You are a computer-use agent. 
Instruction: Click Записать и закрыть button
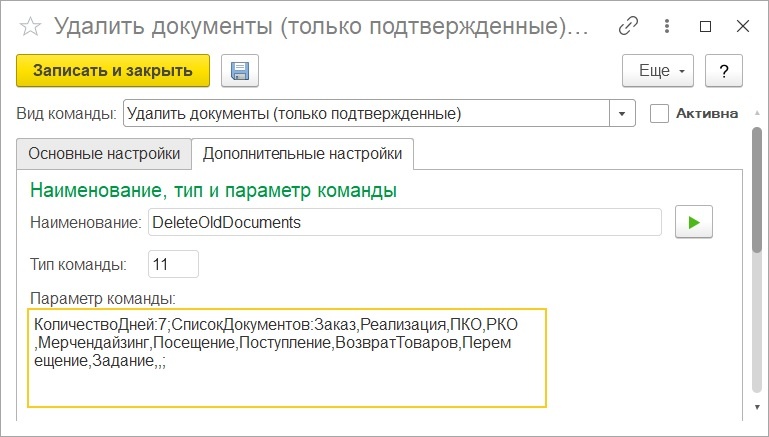[x=113, y=71]
